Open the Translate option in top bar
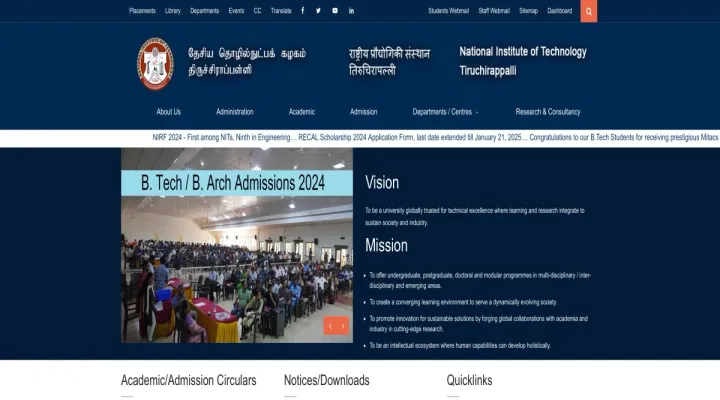The image size is (720, 400). 281,11
